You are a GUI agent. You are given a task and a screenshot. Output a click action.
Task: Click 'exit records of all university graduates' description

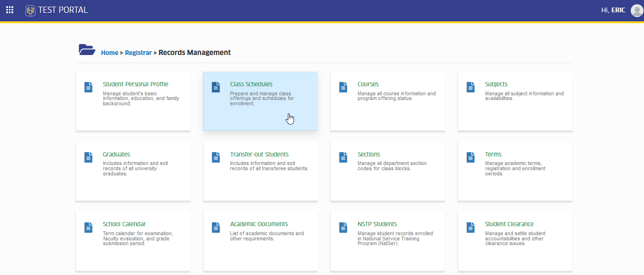[135, 168]
